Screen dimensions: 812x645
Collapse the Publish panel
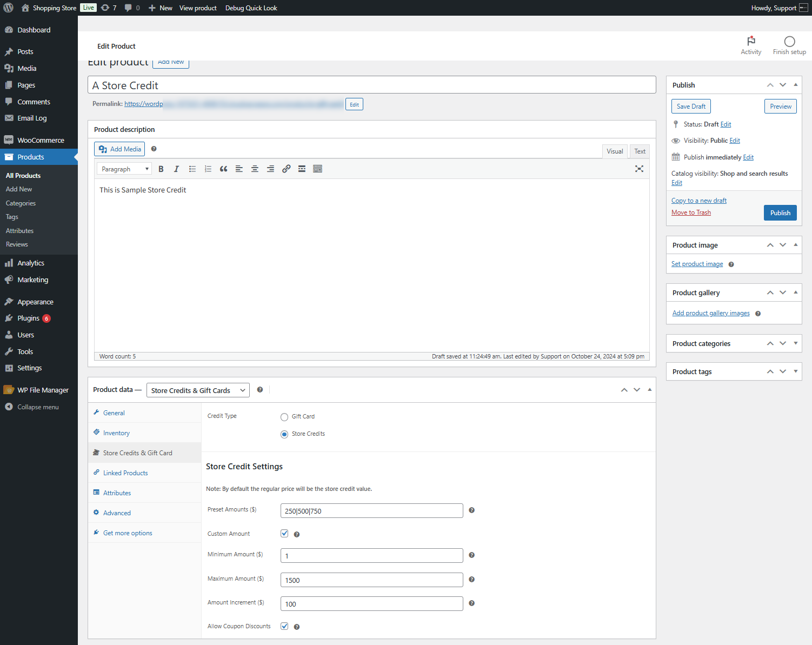(795, 85)
